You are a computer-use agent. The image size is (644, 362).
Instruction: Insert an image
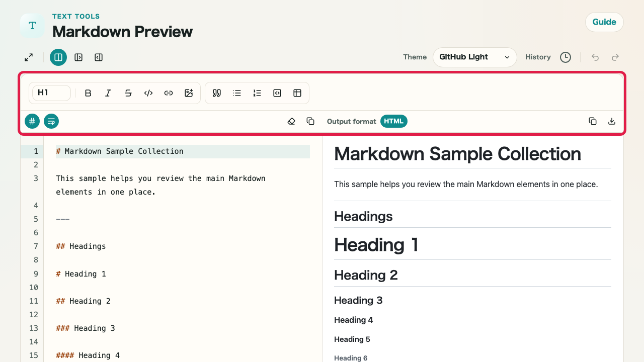click(189, 93)
